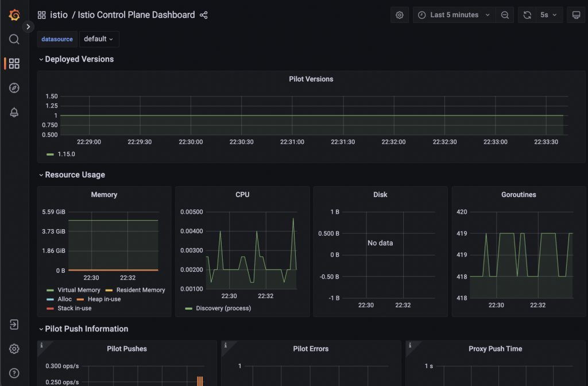Viewport: 588px width, 386px height.
Task: Click the Resident Memory yellow color swatch
Action: point(109,290)
